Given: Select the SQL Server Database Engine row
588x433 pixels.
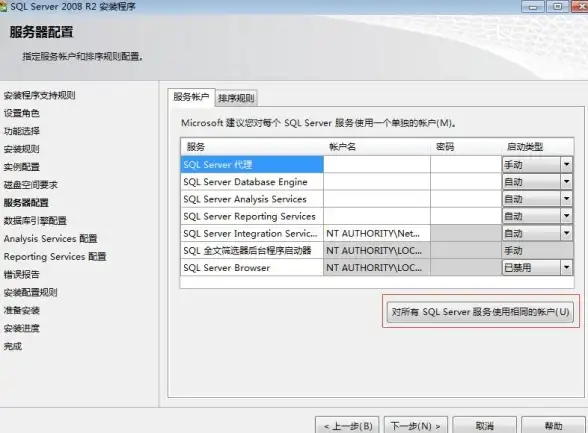Looking at the screenshot, I should click(252, 182).
